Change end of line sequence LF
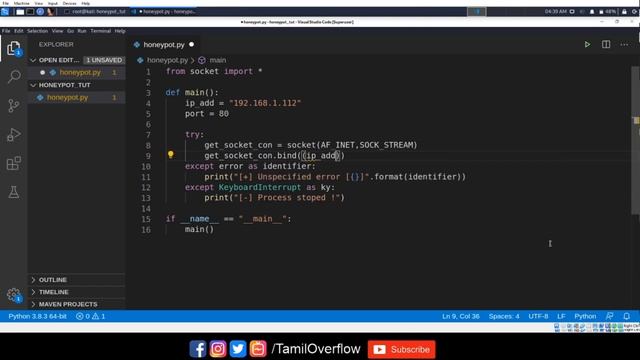 click(x=561, y=316)
